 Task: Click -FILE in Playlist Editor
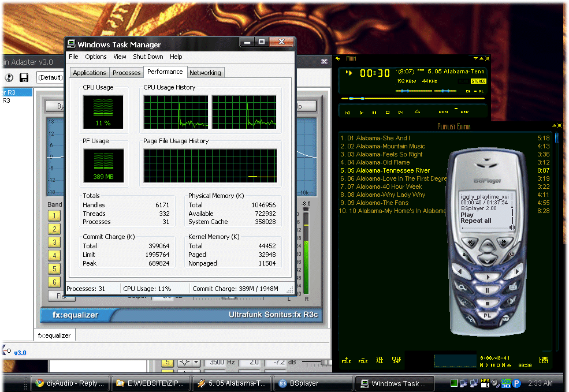point(363,360)
